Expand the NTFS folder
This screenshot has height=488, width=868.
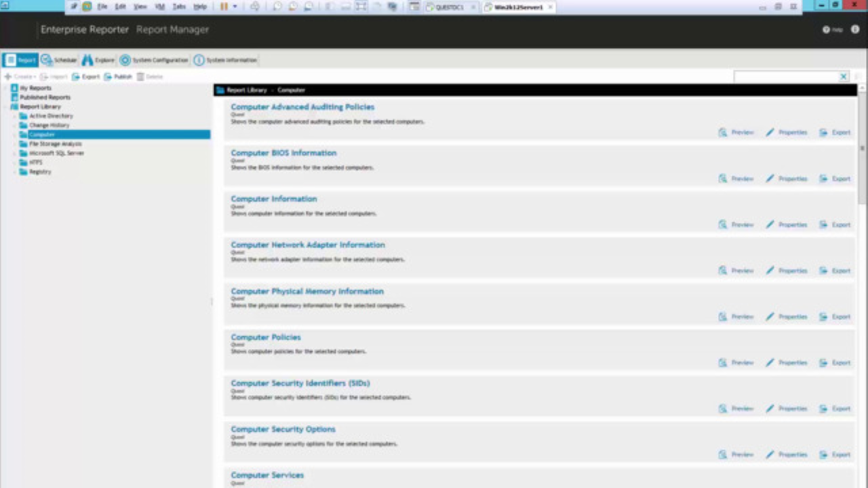click(15, 162)
